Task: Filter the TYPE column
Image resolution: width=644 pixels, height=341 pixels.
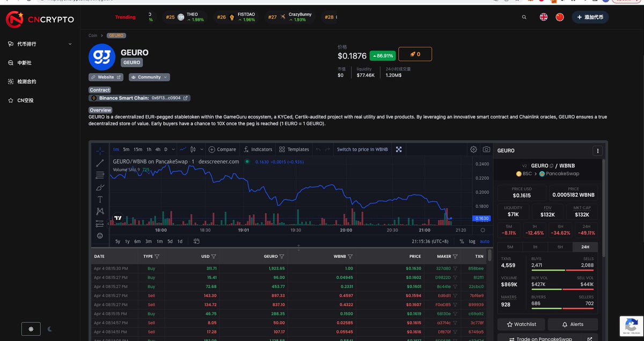Action: click(x=157, y=257)
